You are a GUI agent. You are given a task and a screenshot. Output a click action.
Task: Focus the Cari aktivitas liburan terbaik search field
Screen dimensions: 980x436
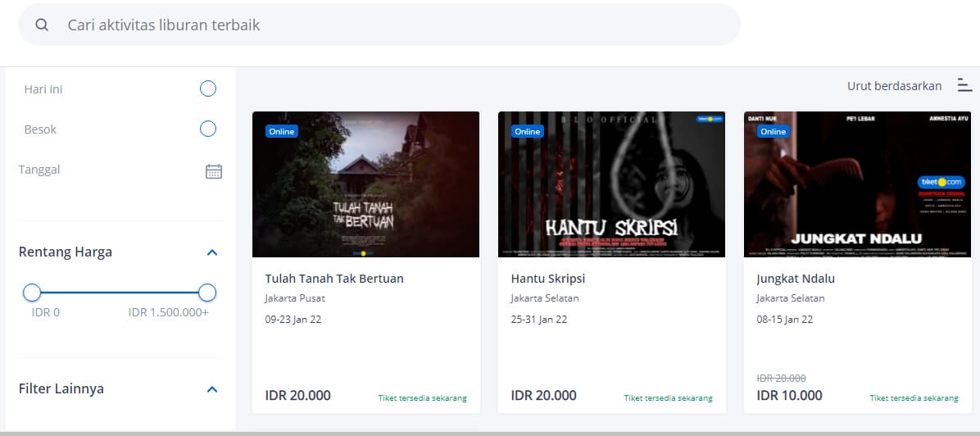pyautogui.click(x=379, y=25)
